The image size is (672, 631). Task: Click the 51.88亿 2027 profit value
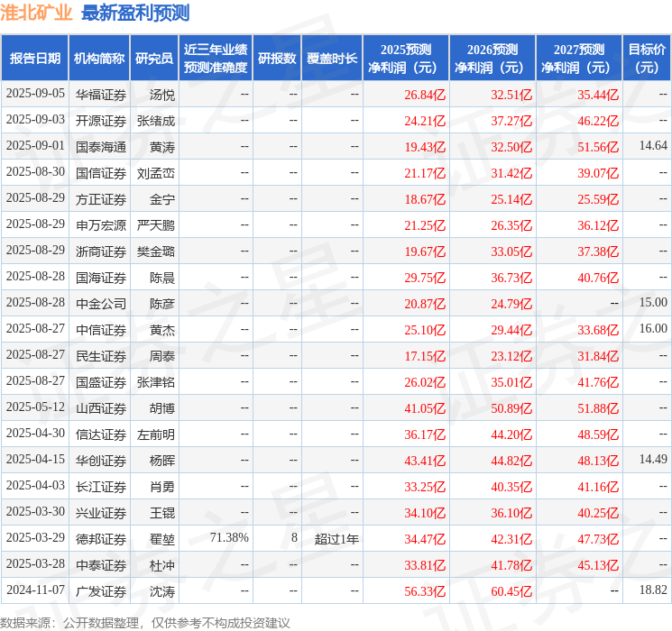click(598, 408)
